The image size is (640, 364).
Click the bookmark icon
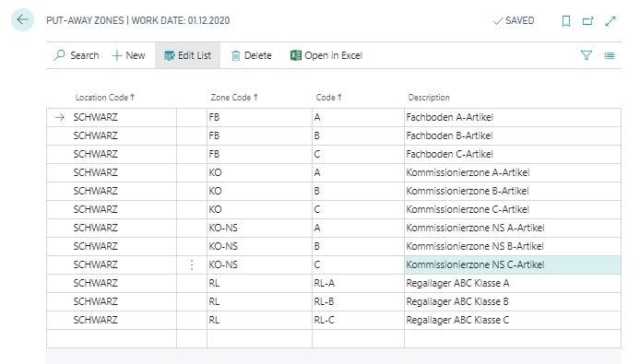[x=565, y=21]
